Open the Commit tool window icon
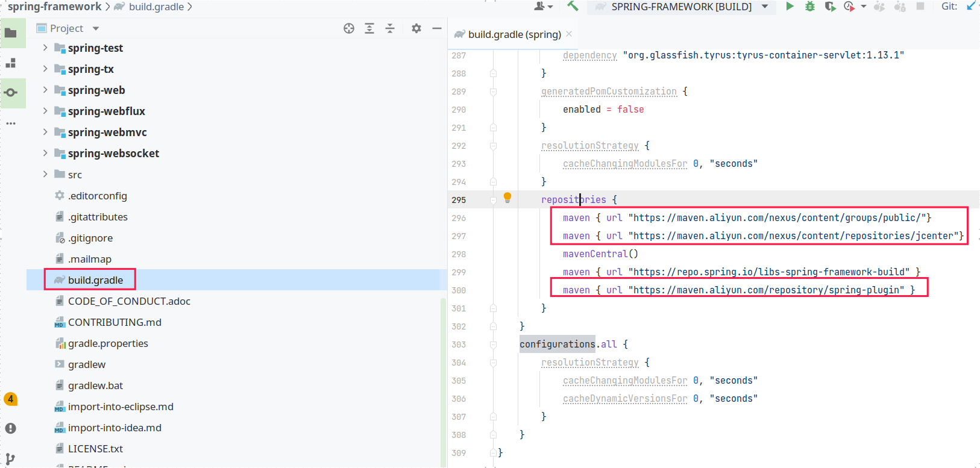 pyautogui.click(x=11, y=93)
